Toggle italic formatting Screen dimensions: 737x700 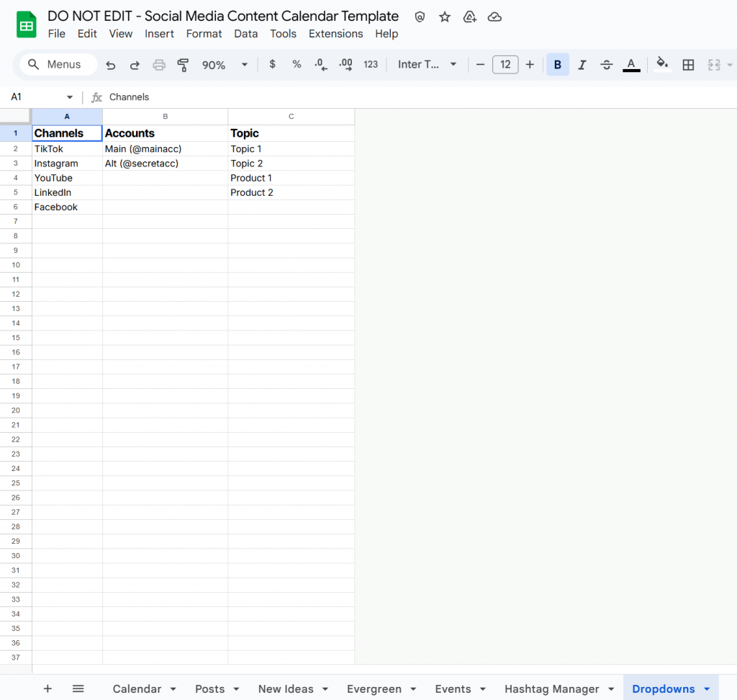tap(582, 64)
